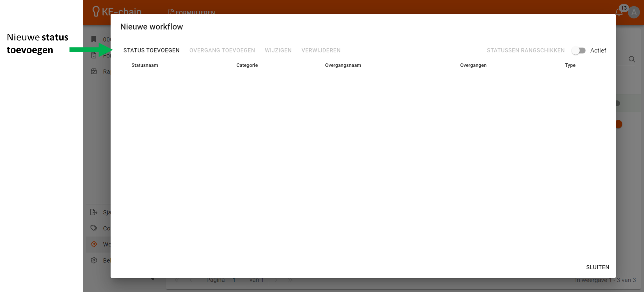Click Verwijderen in the workflow toolbar
This screenshot has height=292, width=644.
[x=321, y=50]
